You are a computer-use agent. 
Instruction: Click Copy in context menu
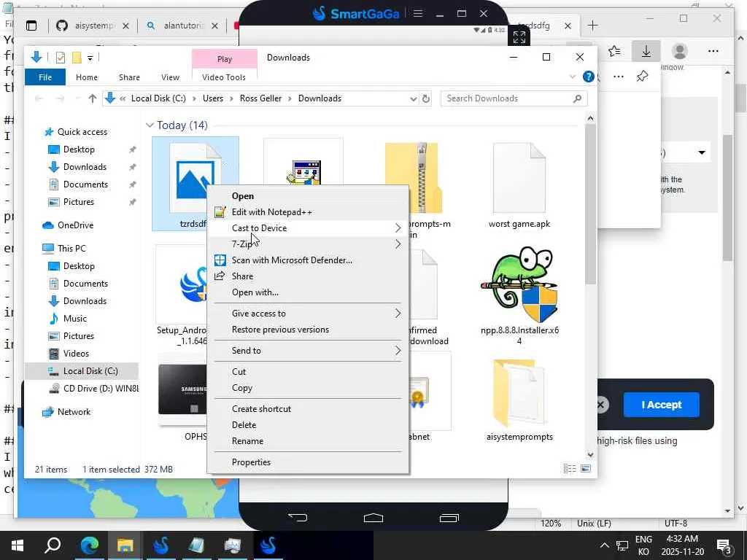pos(242,388)
